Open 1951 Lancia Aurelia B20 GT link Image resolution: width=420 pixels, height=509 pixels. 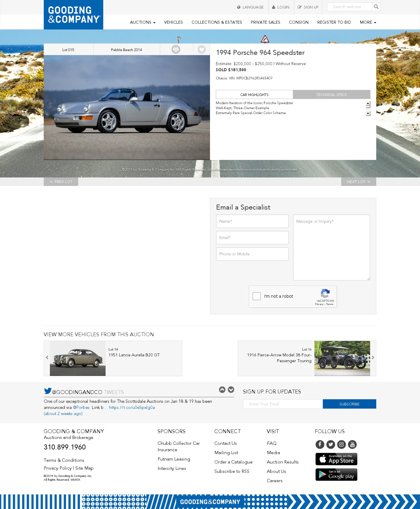[134, 355]
